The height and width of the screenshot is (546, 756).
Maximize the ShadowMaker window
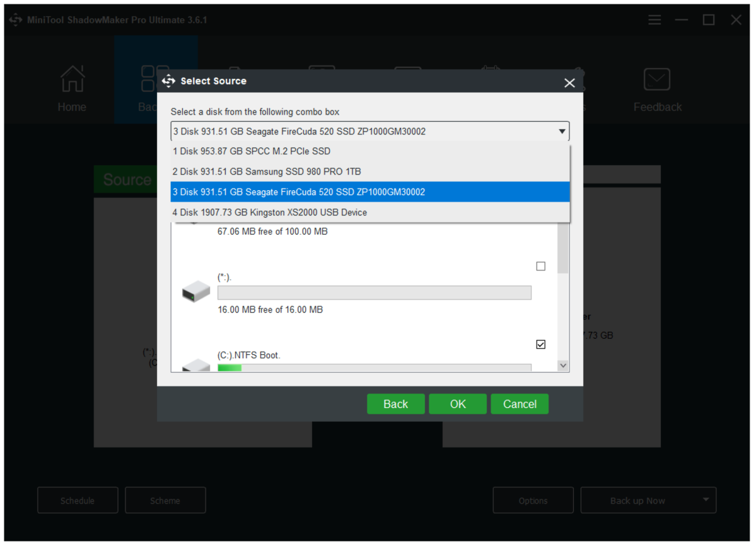708,20
